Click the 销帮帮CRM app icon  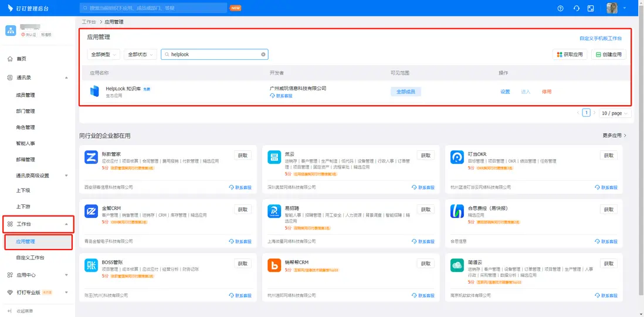(x=274, y=265)
